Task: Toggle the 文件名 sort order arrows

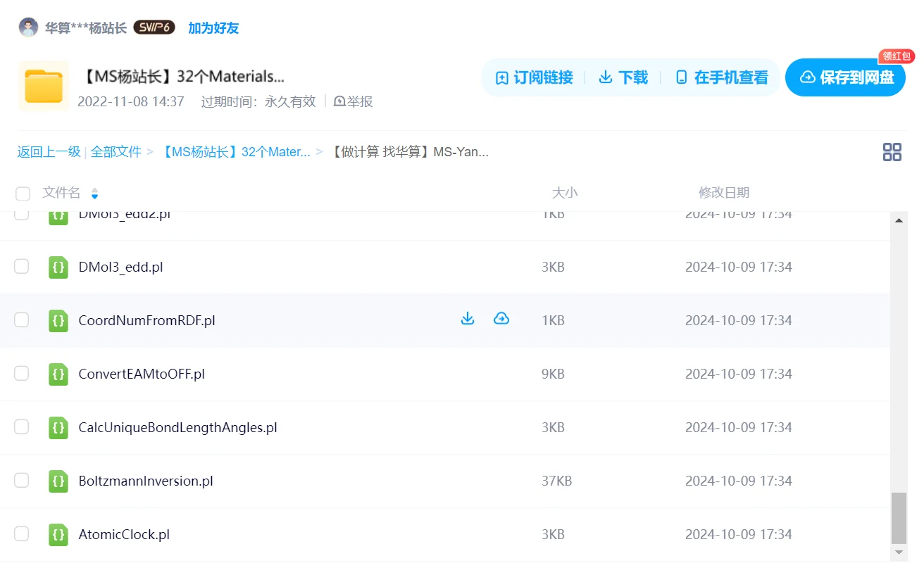Action: point(94,194)
